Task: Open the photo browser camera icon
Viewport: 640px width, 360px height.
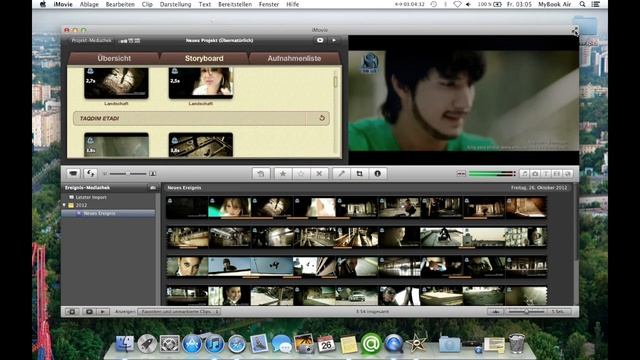Action: point(535,174)
